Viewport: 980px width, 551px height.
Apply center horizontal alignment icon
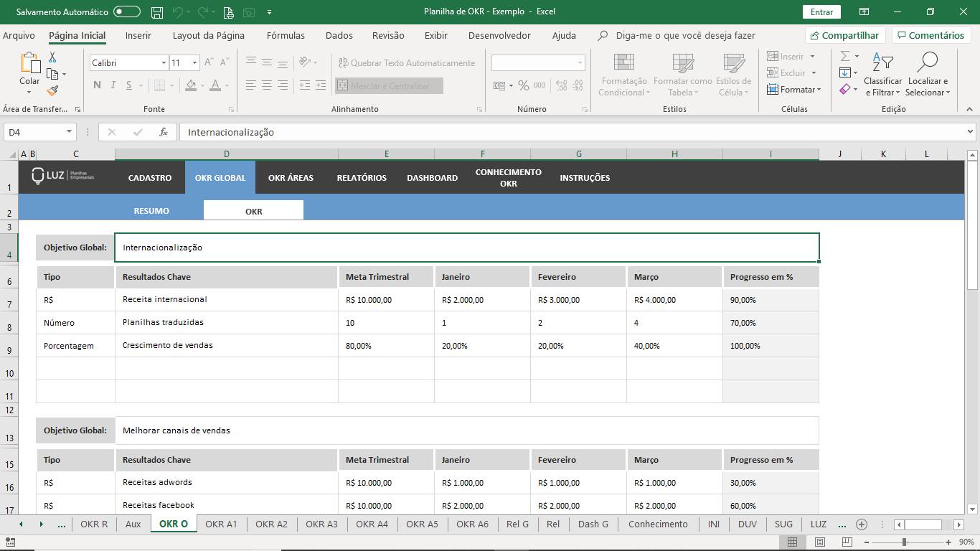(x=267, y=85)
